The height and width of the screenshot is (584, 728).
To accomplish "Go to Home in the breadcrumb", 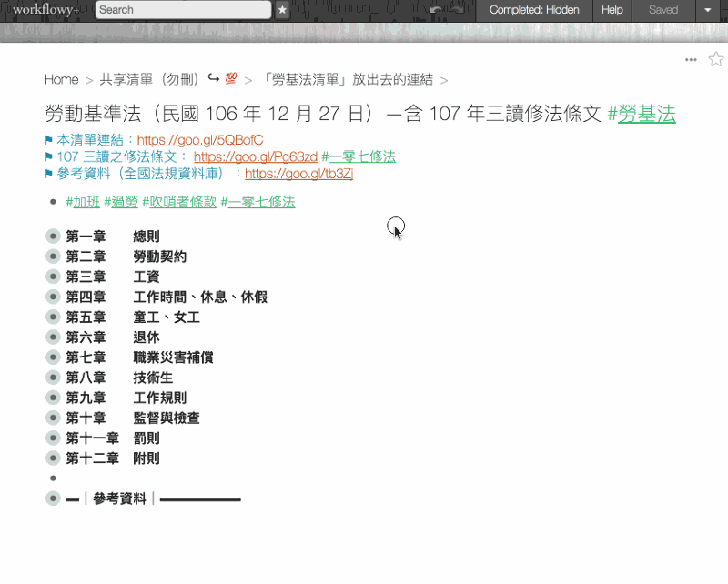I will pyautogui.click(x=61, y=80).
